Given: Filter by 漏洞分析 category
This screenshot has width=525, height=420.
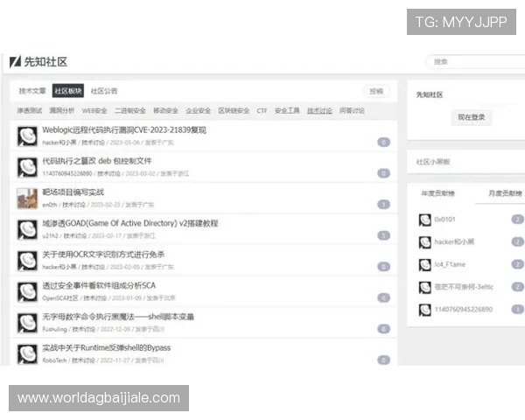Looking at the screenshot, I should click(x=62, y=111).
